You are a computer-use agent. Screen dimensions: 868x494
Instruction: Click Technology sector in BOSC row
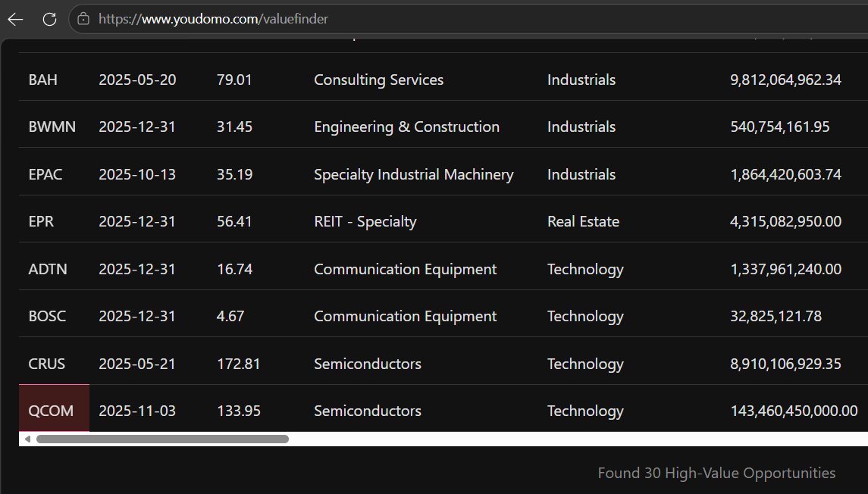[x=586, y=317]
